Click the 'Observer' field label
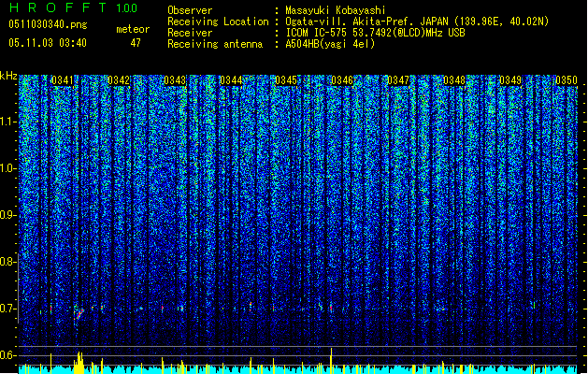Screen dimensions: 588x374 (x=190, y=10)
